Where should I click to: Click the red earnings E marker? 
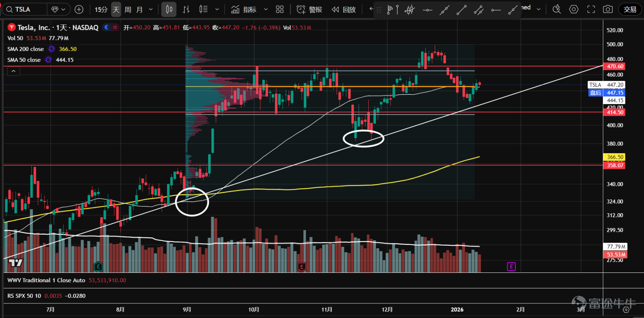[x=301, y=266]
